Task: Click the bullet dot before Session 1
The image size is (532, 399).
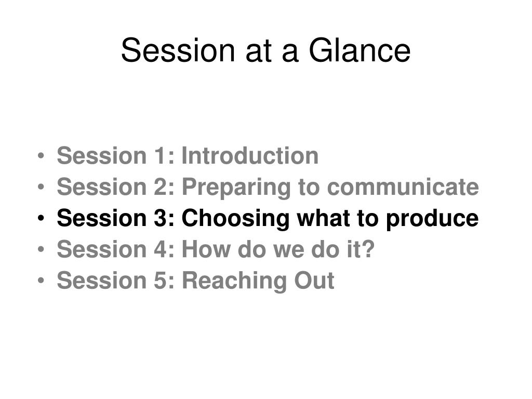Action: 41,156
